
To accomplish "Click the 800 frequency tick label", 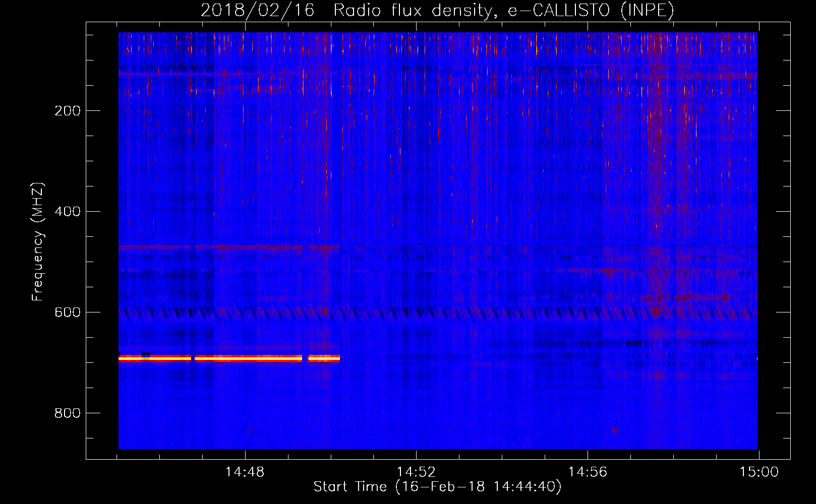I will (x=68, y=413).
